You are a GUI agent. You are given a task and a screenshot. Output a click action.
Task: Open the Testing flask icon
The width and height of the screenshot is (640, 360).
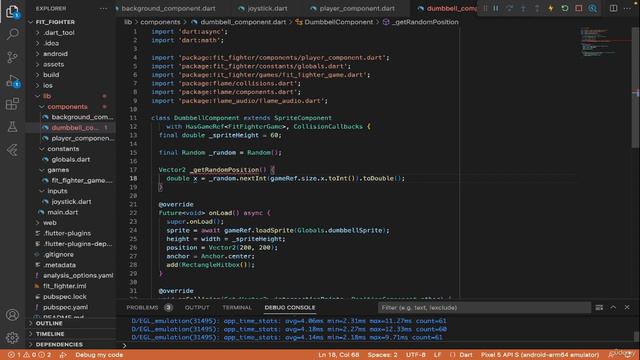[12, 127]
